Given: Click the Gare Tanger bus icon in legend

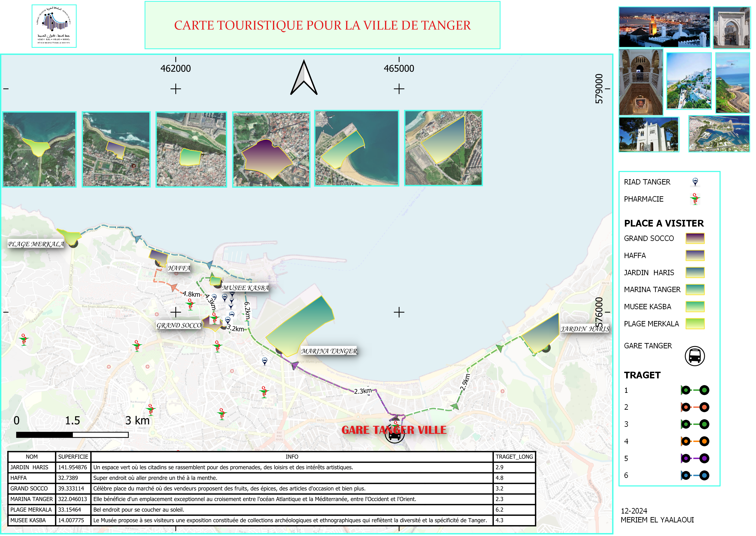Looking at the screenshot, I should coord(695,356).
